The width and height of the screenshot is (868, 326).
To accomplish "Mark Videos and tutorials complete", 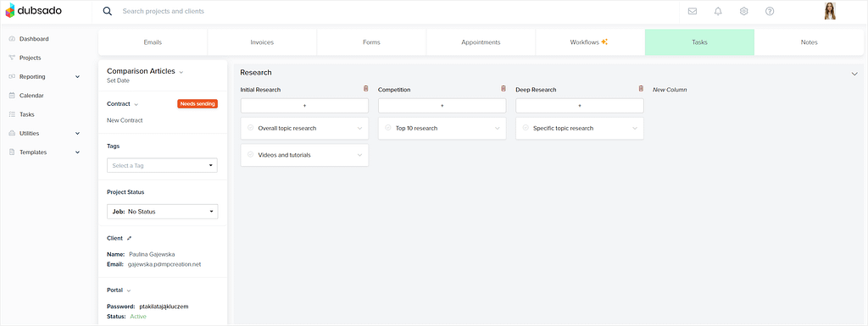I will 250,155.
